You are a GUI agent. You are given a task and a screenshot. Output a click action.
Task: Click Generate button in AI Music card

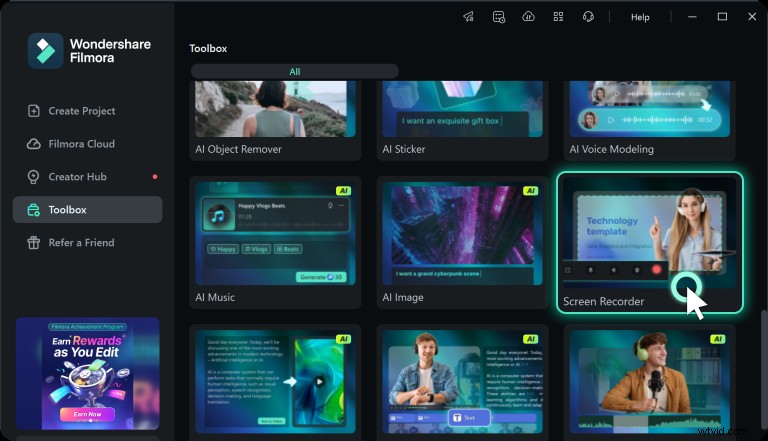(x=320, y=277)
